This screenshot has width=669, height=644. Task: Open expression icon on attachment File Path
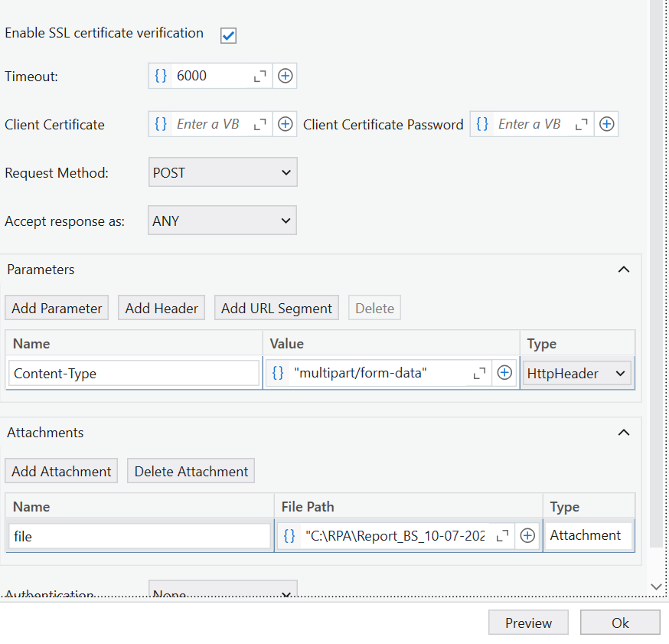click(x=288, y=535)
